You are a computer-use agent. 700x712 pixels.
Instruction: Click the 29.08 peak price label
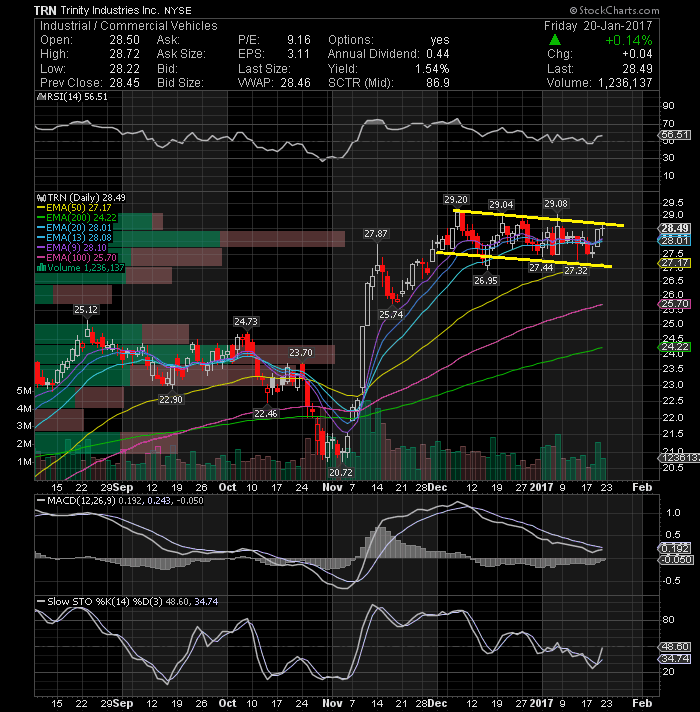[556, 203]
